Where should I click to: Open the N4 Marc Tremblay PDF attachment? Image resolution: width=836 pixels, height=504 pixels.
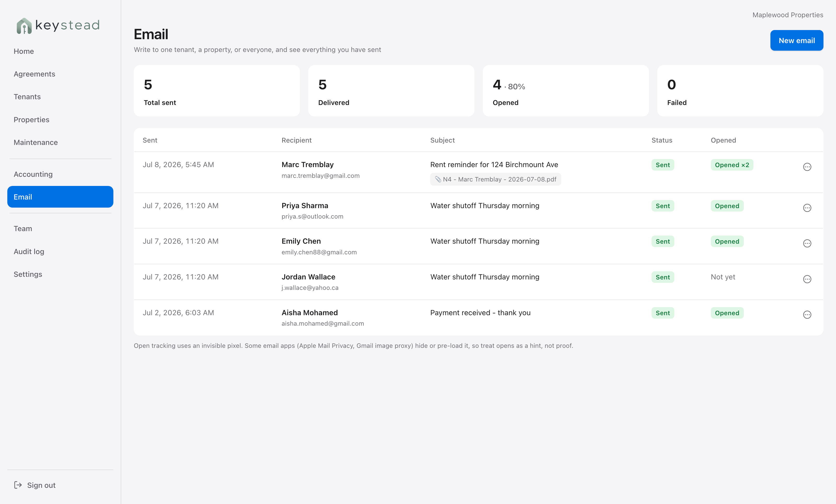coord(495,179)
